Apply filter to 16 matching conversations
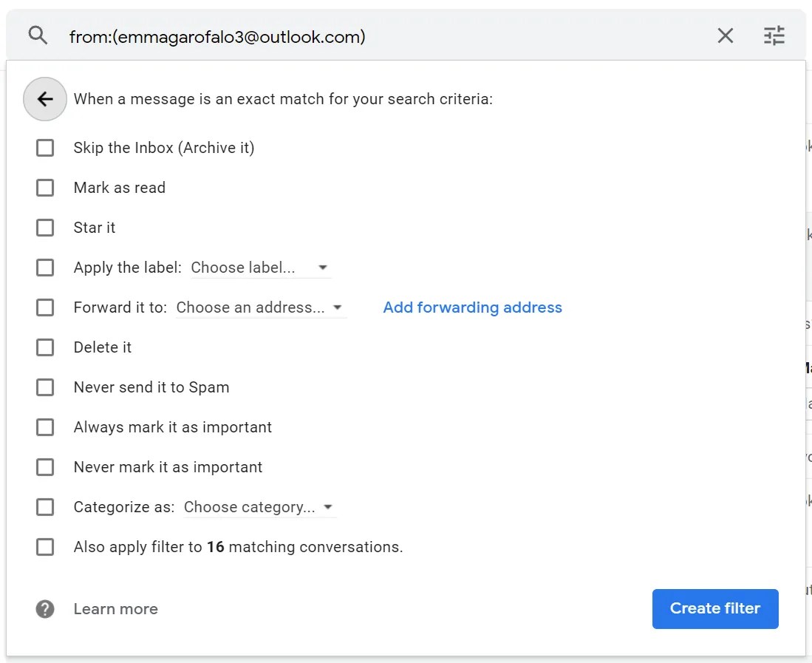Screen dimensions: 812x663 [44, 546]
